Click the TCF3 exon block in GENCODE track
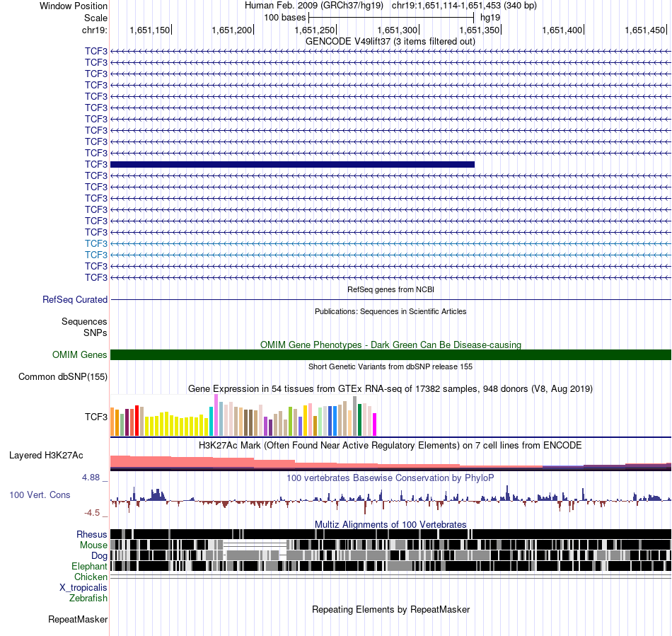 pos(292,165)
